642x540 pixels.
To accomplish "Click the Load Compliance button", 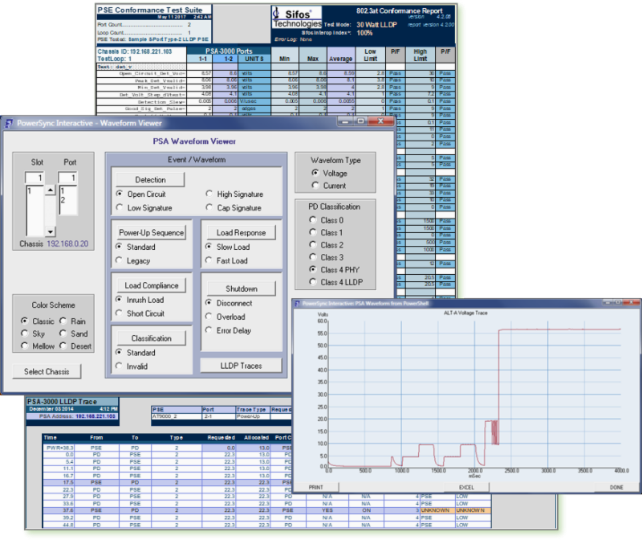I will 151,285.
